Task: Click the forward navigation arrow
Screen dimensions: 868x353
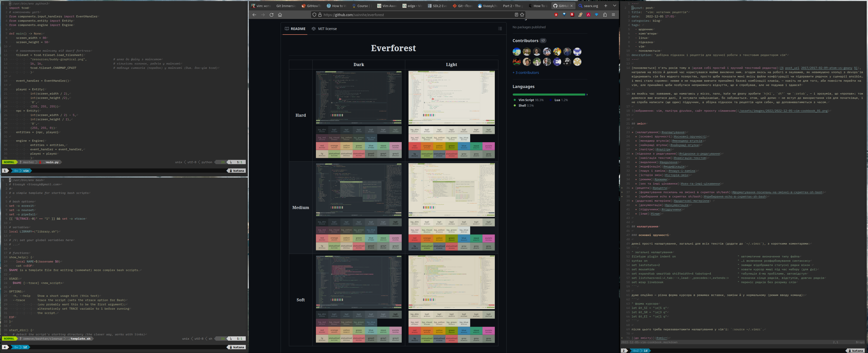Action: tap(263, 15)
